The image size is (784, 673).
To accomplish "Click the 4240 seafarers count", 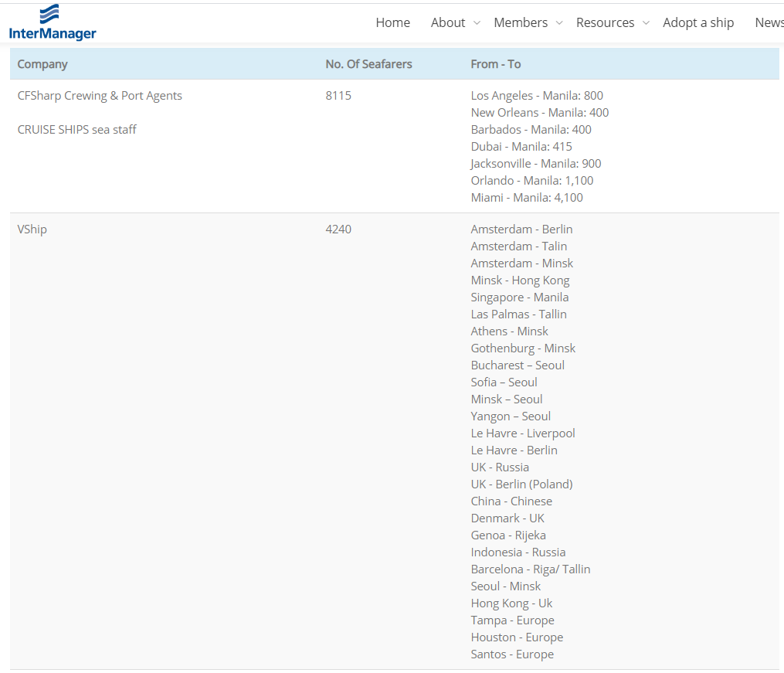I will pos(338,229).
